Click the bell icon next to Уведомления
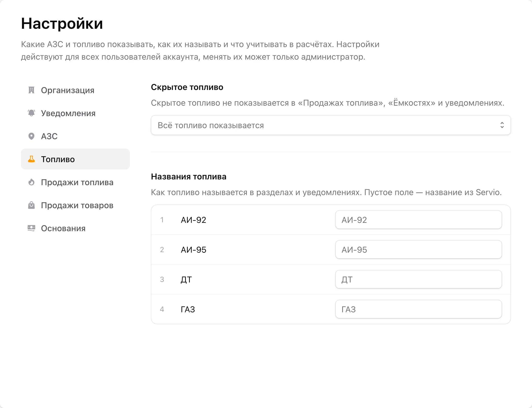 pos(31,113)
